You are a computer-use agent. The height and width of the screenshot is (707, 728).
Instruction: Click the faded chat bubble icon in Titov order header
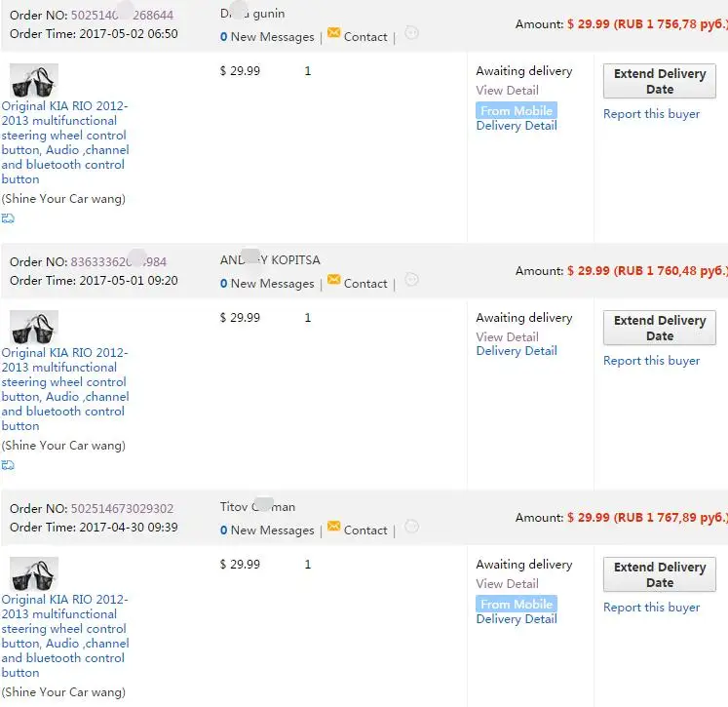[411, 527]
